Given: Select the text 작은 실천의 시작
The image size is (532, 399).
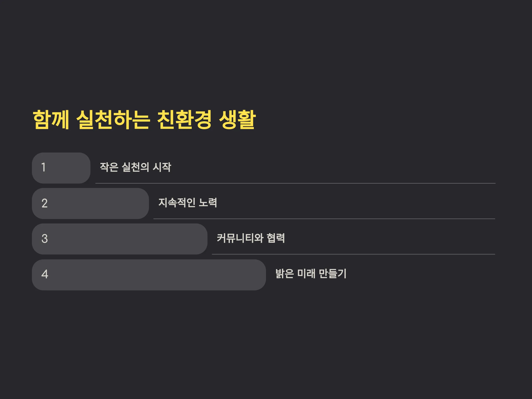Looking at the screenshot, I should tap(135, 167).
